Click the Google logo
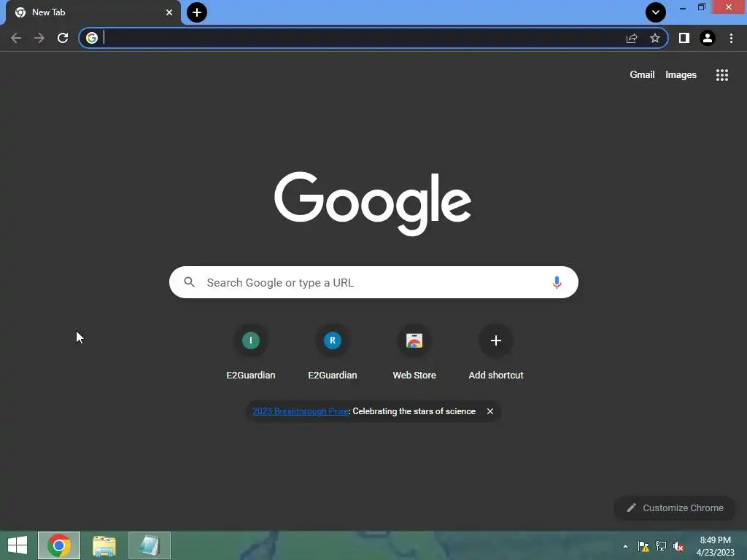 tap(373, 203)
